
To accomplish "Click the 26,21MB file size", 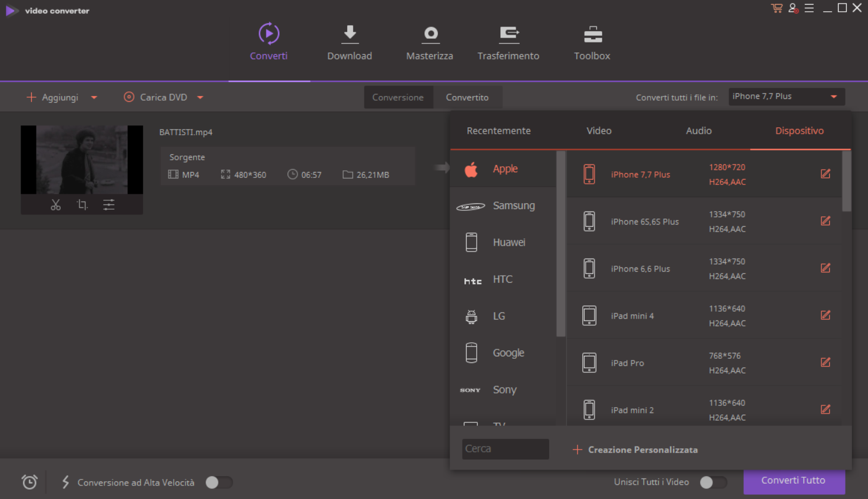I will (372, 175).
